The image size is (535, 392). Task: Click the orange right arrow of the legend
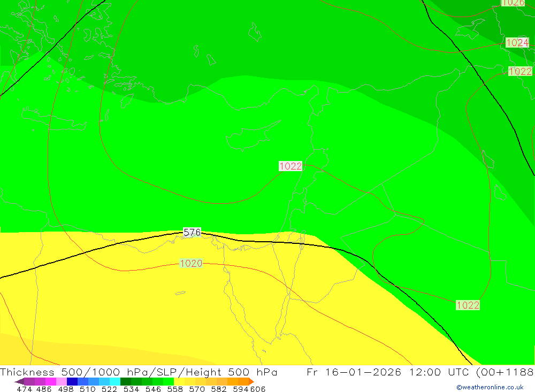[250, 381]
